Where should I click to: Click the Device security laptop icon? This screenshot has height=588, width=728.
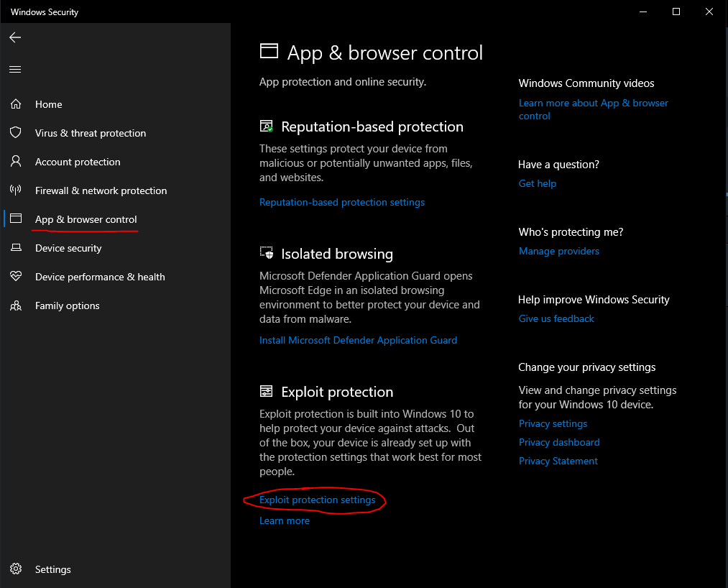point(15,248)
